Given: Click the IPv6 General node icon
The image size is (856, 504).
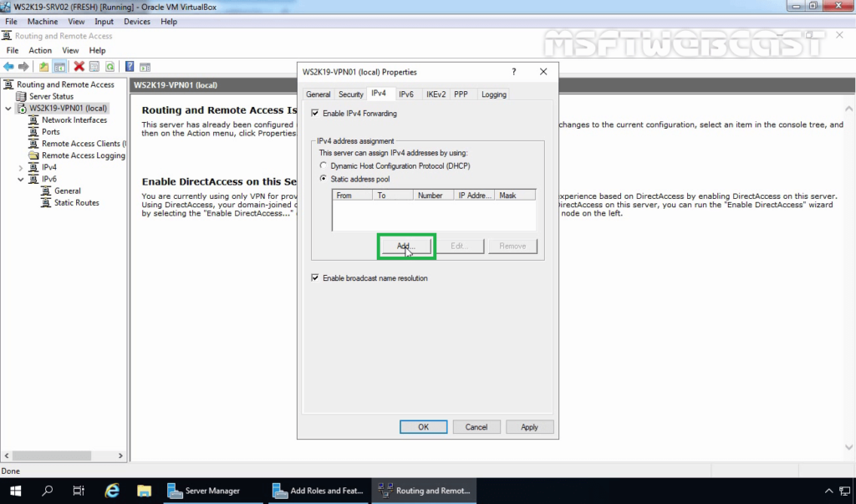Looking at the screenshot, I should tap(47, 191).
